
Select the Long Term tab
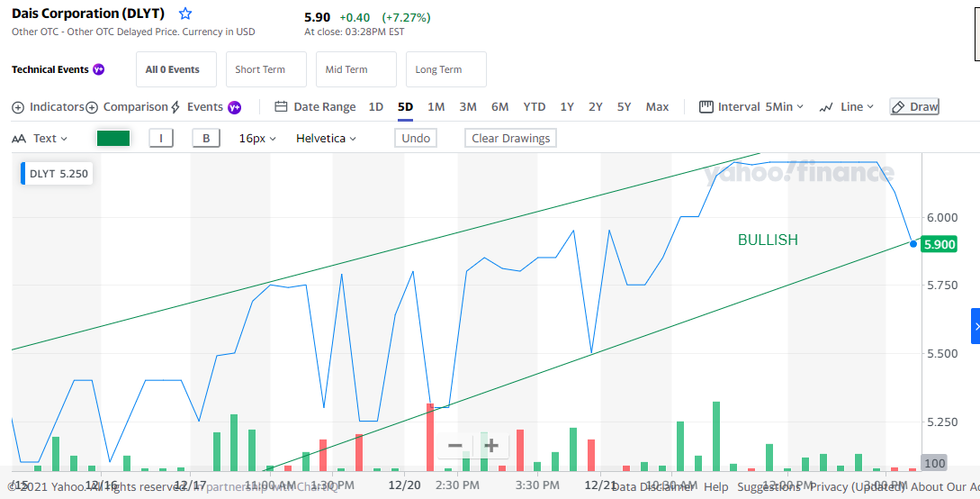pos(446,69)
